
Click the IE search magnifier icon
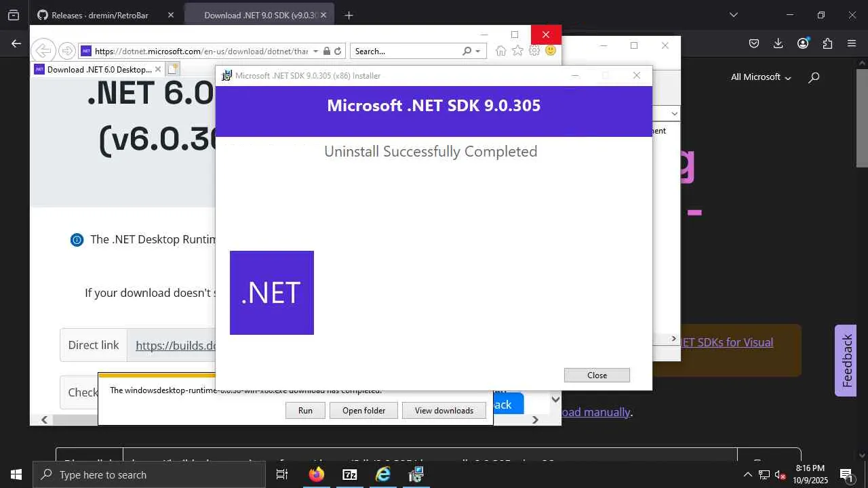467,51
